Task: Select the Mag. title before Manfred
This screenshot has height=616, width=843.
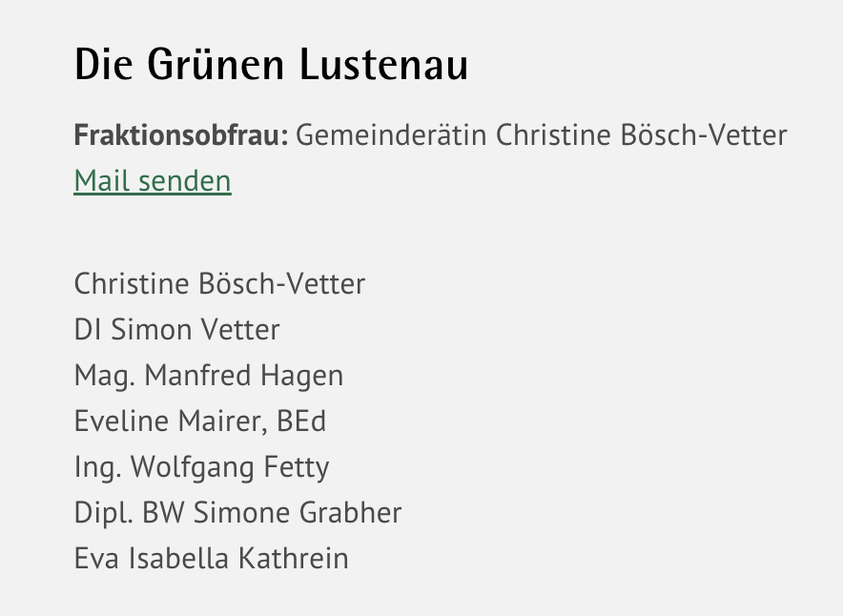Action: [x=104, y=375]
